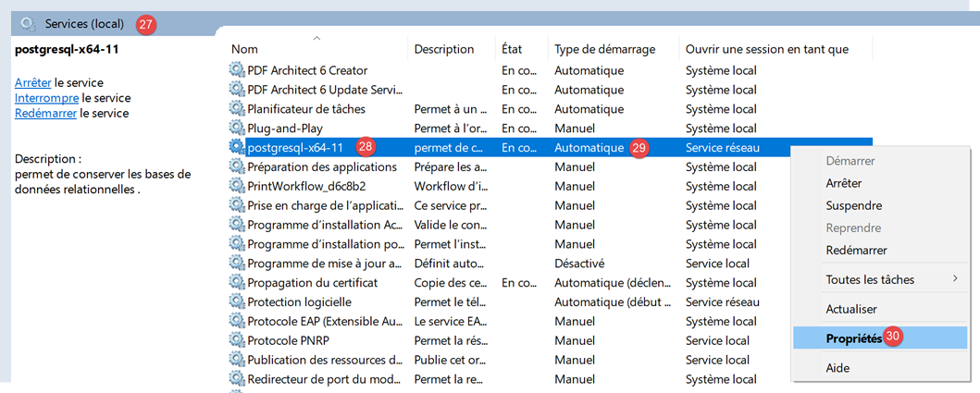The height and width of the screenshot is (393, 980).
Task: Open Propriétés from the context menu
Action: point(853,338)
